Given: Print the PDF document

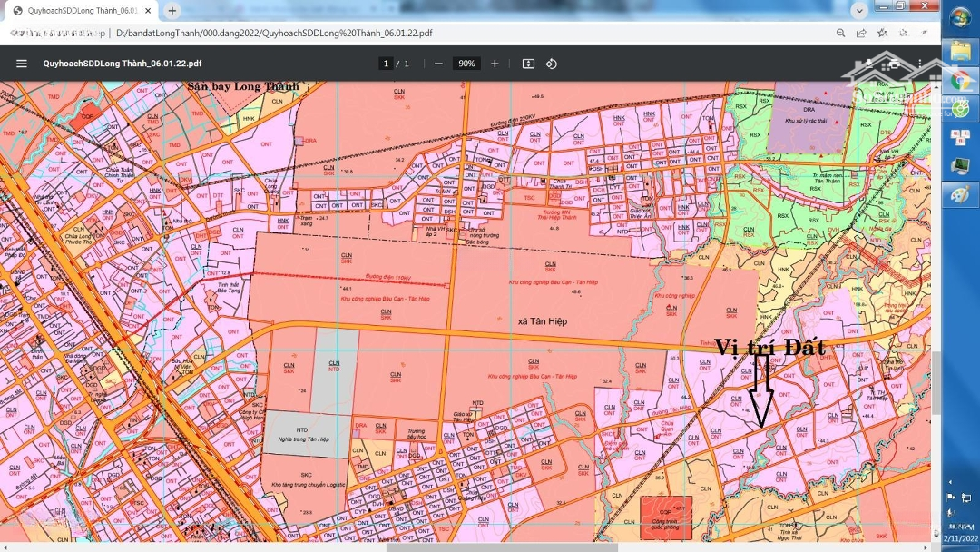Looking at the screenshot, I should [x=894, y=64].
